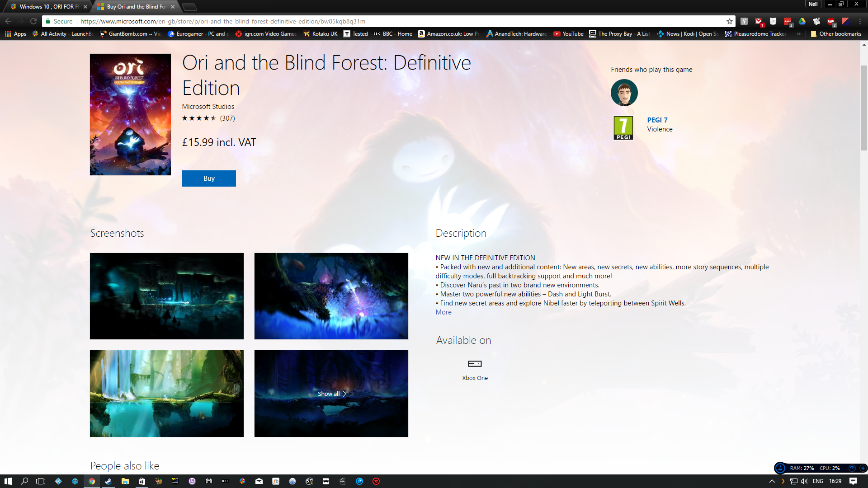Open the Windows Start menu
This screenshot has height=488, width=868.
(x=8, y=481)
